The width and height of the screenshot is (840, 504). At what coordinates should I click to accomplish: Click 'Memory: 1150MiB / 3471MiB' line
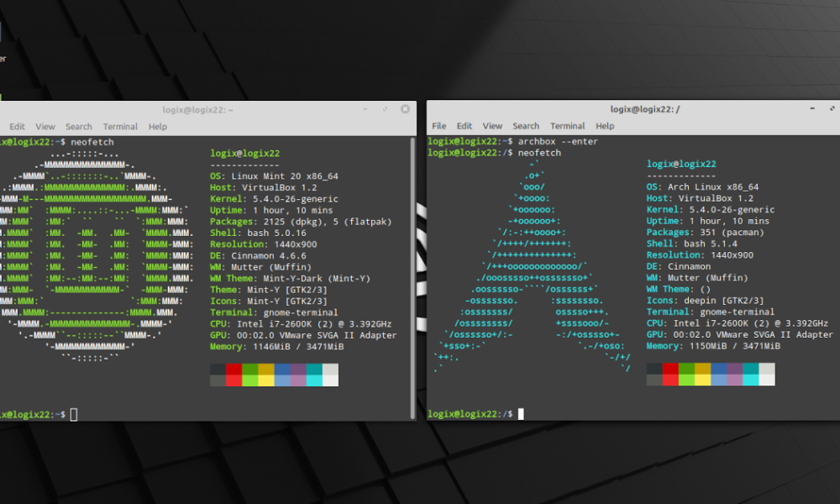[x=713, y=346]
